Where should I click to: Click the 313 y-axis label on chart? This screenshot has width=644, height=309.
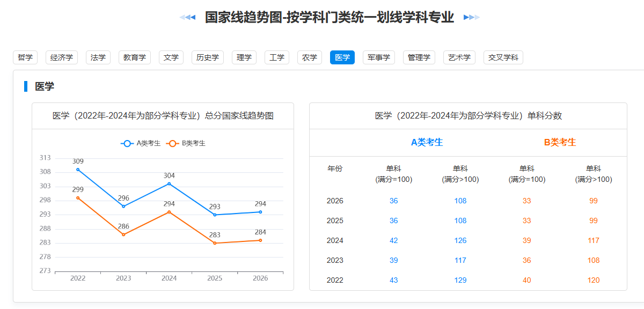pos(45,158)
